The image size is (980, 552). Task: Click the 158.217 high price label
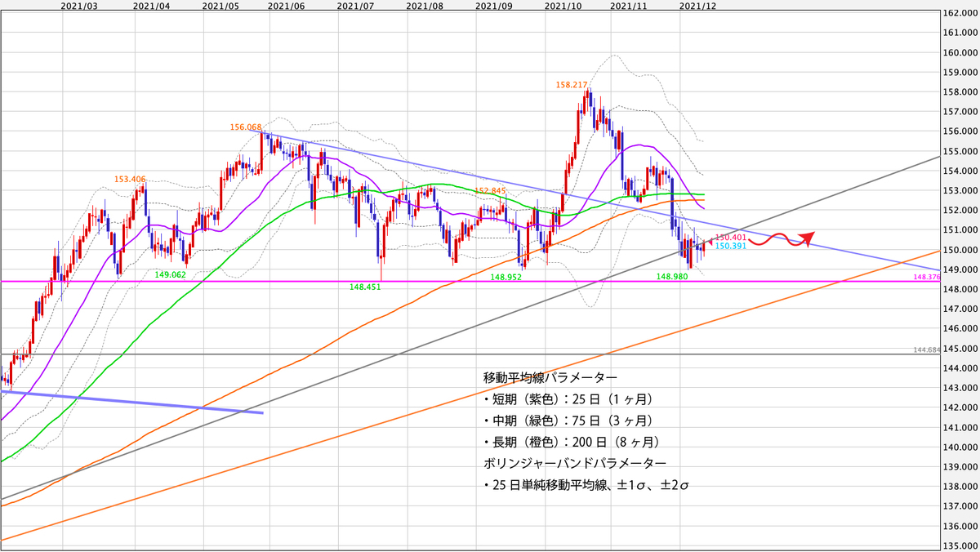pyautogui.click(x=571, y=84)
